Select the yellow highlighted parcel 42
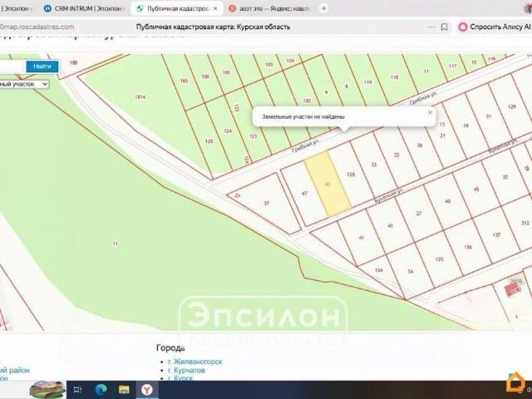 [328, 184]
